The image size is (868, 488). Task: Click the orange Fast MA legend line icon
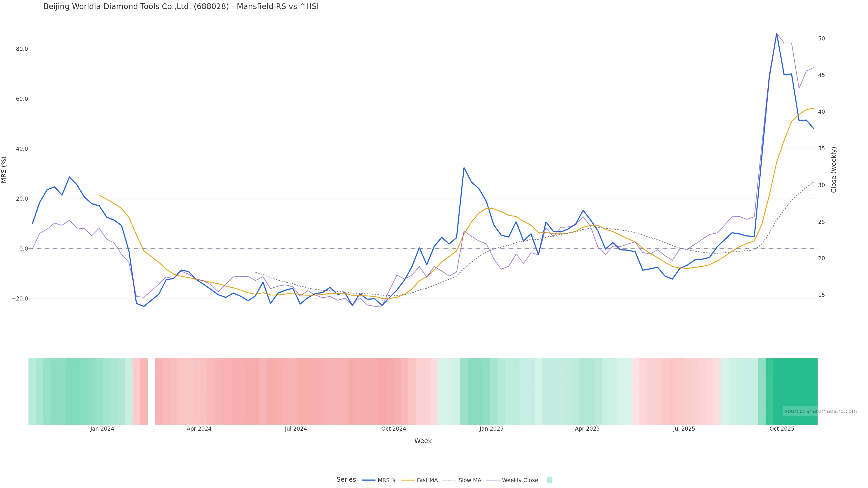(x=408, y=480)
